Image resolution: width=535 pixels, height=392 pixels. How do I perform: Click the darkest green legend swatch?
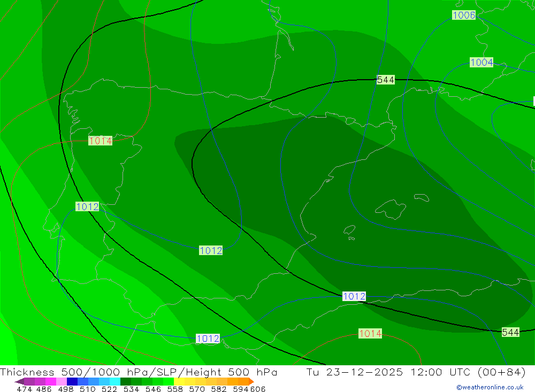coord(126,381)
